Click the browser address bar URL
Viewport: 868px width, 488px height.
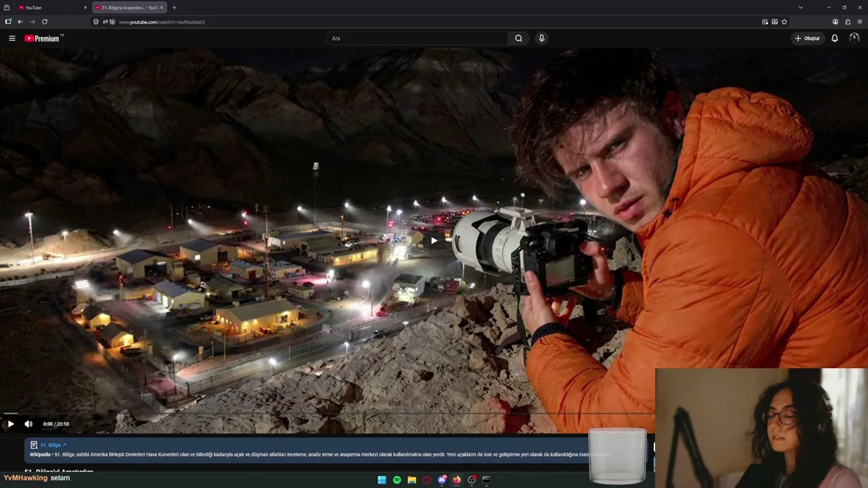(x=161, y=22)
